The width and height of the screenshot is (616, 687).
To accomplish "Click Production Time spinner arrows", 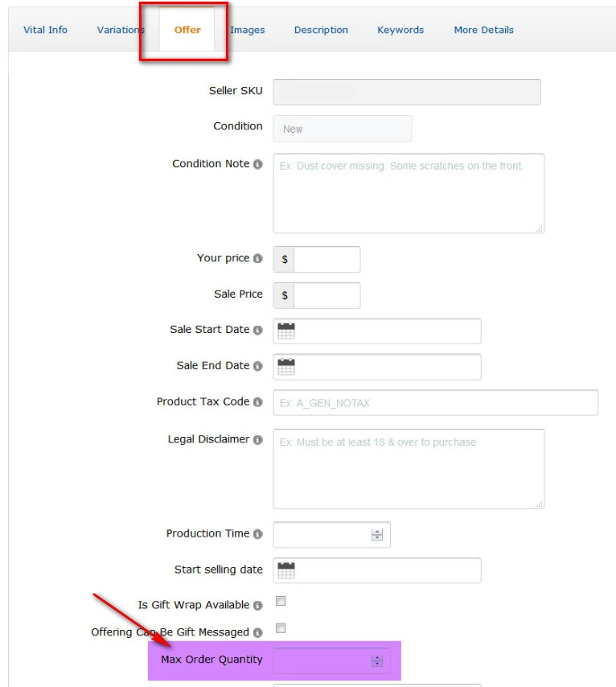I will pyautogui.click(x=377, y=535).
